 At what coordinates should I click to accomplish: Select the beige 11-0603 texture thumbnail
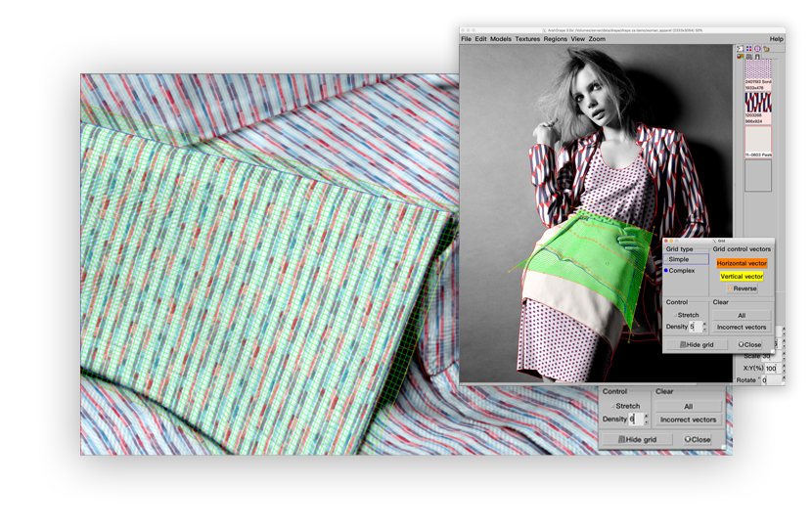(x=758, y=139)
